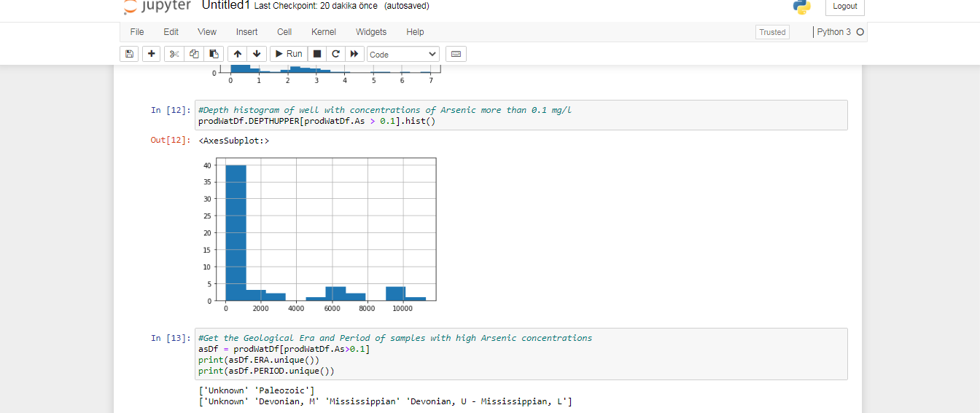This screenshot has width=980, height=413.
Task: Click the <AxesSubplot:> output text
Action: pyautogui.click(x=233, y=140)
